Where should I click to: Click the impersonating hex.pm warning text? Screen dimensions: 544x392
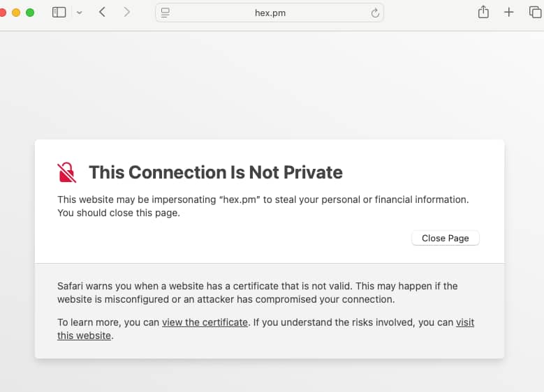click(x=263, y=206)
